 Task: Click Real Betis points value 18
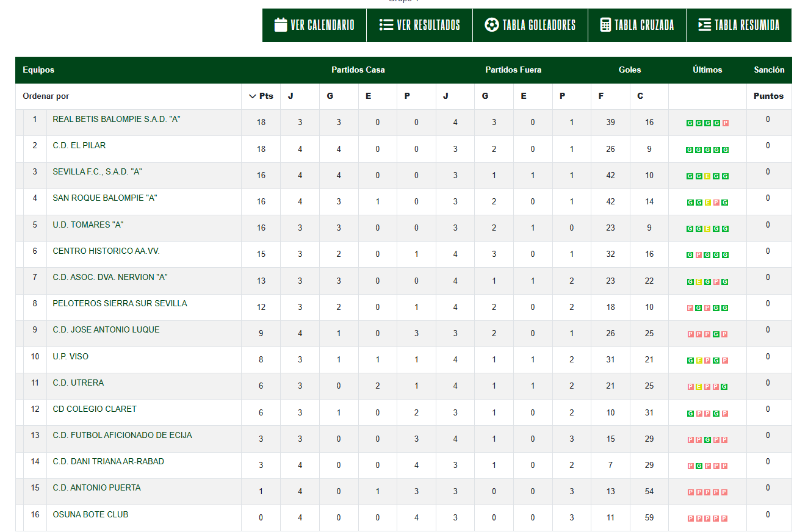point(261,123)
